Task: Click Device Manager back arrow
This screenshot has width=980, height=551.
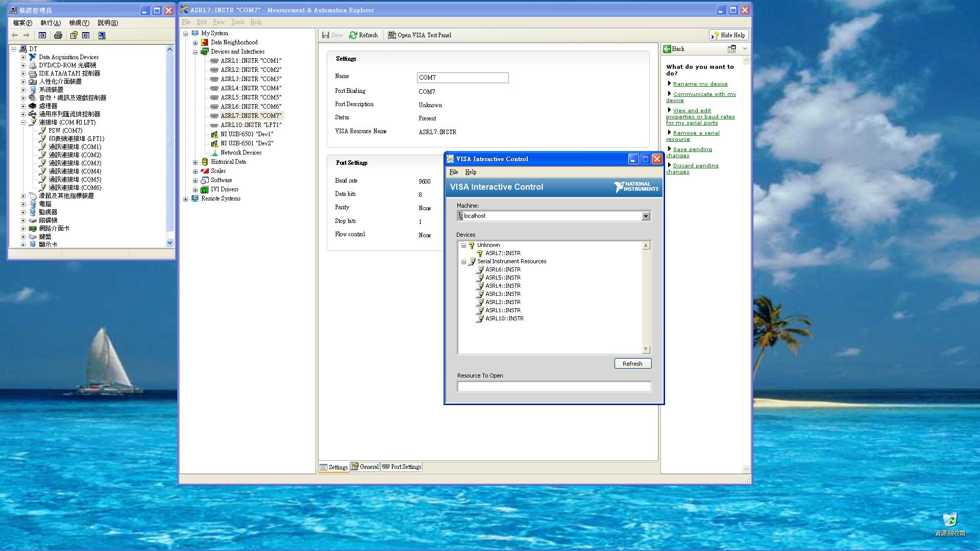Action: [x=15, y=35]
